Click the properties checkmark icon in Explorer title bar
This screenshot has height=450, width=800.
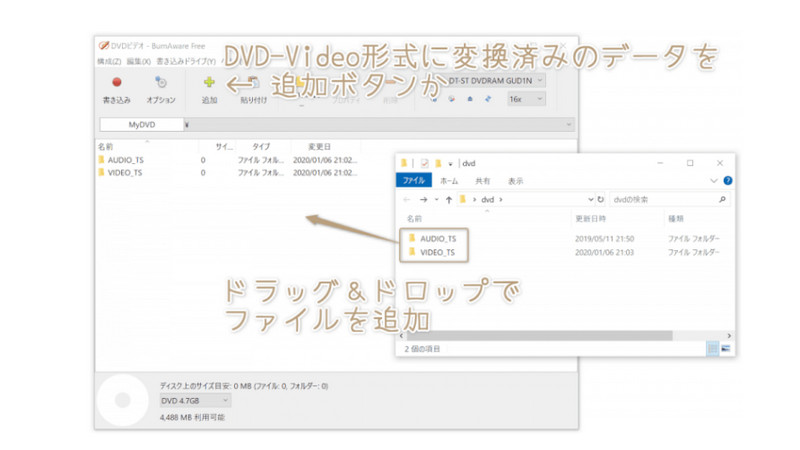click(x=424, y=163)
